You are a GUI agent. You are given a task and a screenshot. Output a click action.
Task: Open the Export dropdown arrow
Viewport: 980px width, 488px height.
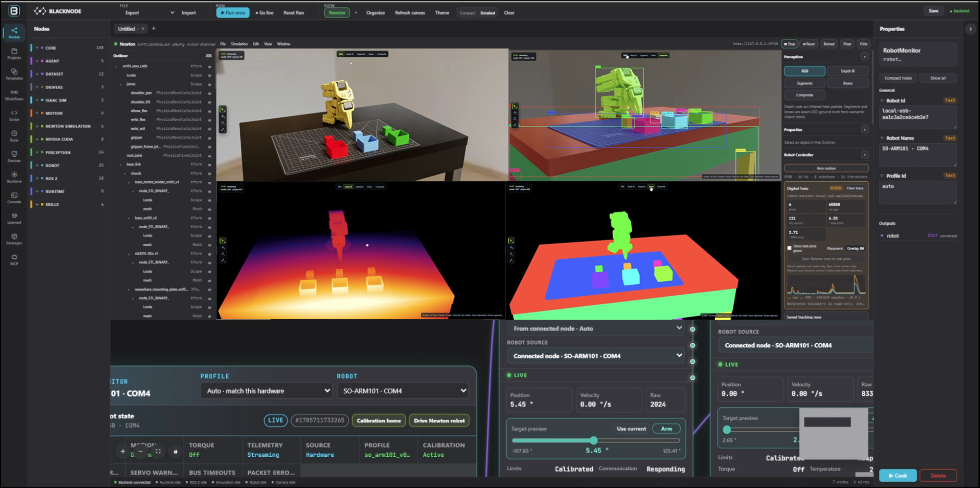coord(172,12)
